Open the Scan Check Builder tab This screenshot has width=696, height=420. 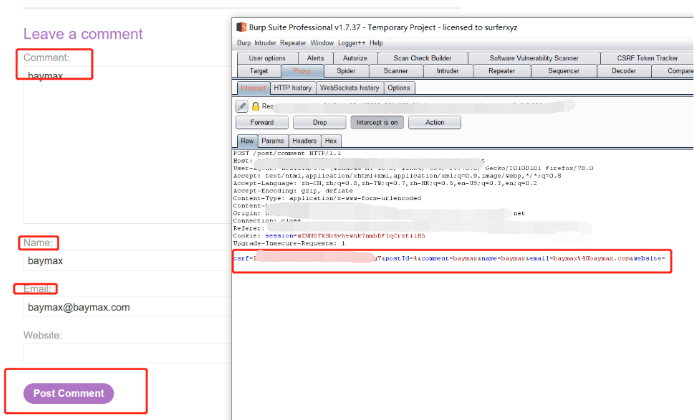[x=423, y=58]
